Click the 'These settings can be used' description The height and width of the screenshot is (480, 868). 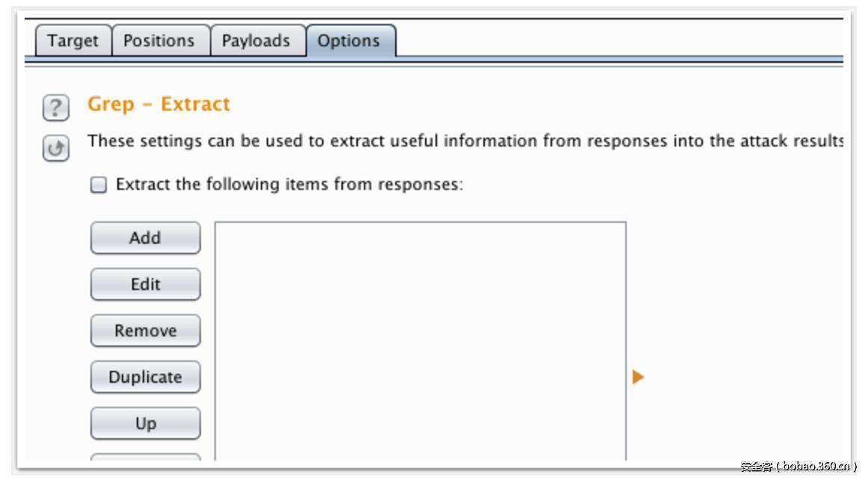465,141
